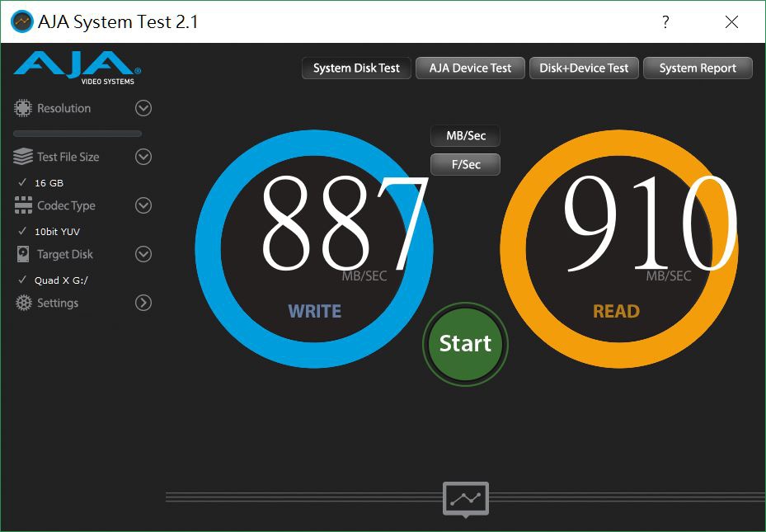Viewport: 766px width, 532px height.
Task: Click the Target Disk drive icon
Action: point(23,254)
